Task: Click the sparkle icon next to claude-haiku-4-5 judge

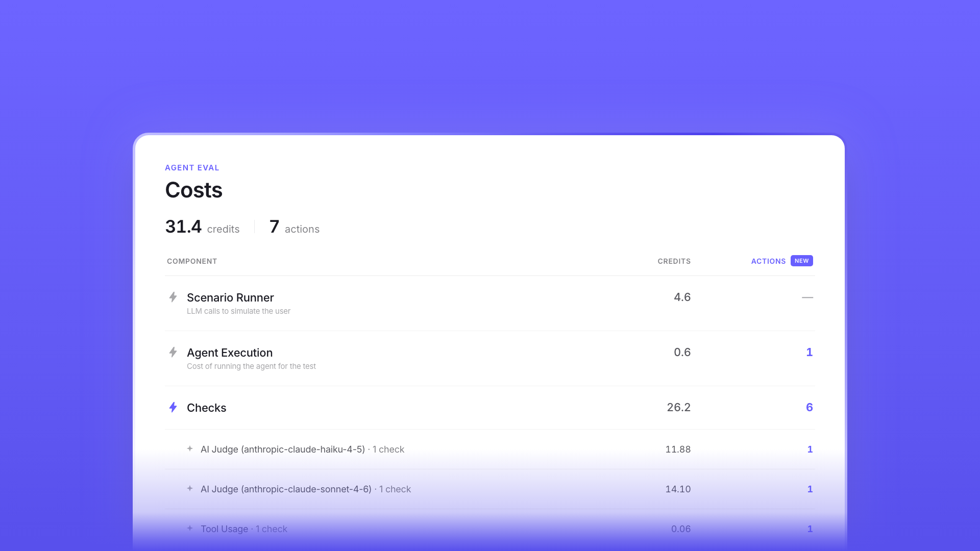Action: pyautogui.click(x=190, y=449)
